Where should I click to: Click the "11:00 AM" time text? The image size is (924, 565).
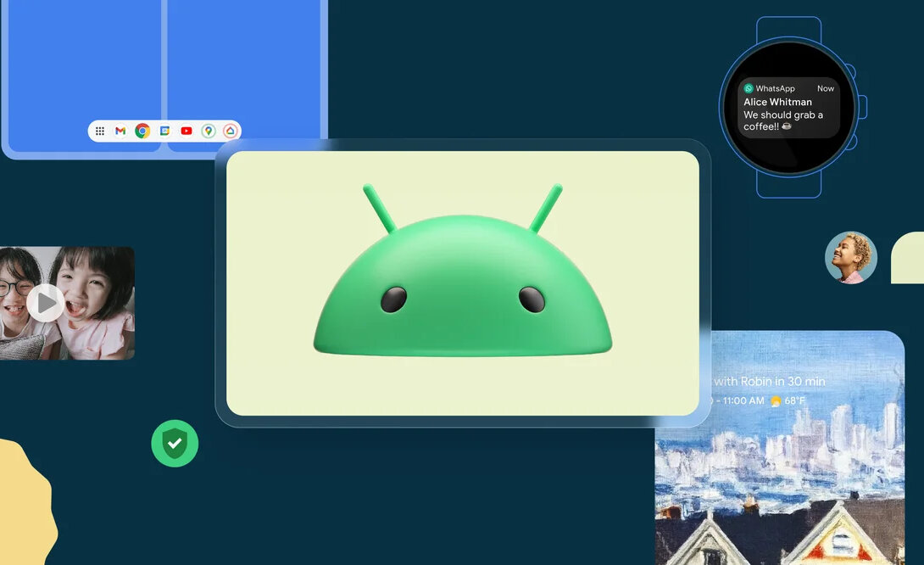(x=743, y=401)
